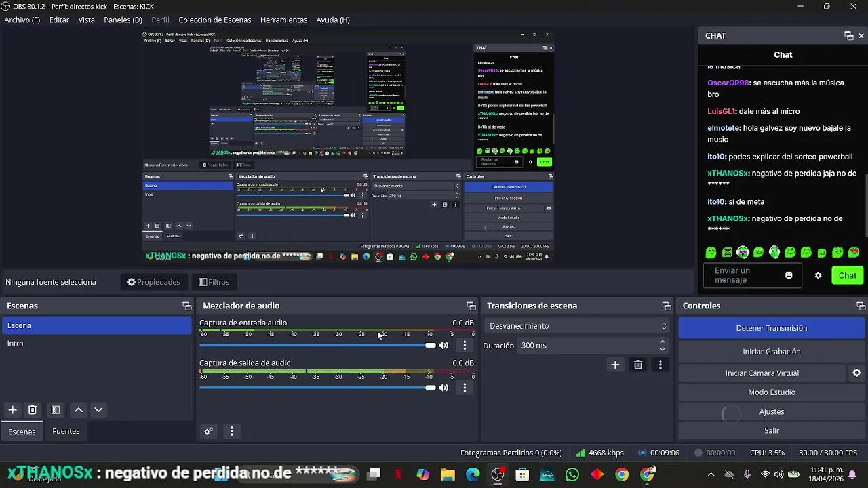Open source Propiedades button
868x488 pixels.
pyautogui.click(x=154, y=282)
